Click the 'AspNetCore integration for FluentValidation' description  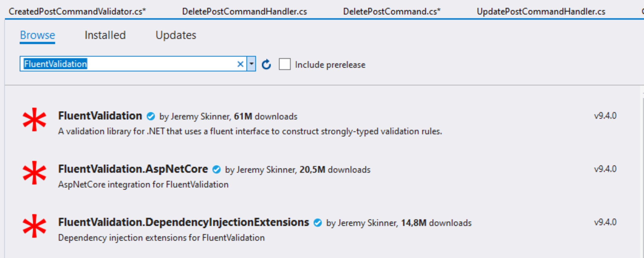pos(143,185)
